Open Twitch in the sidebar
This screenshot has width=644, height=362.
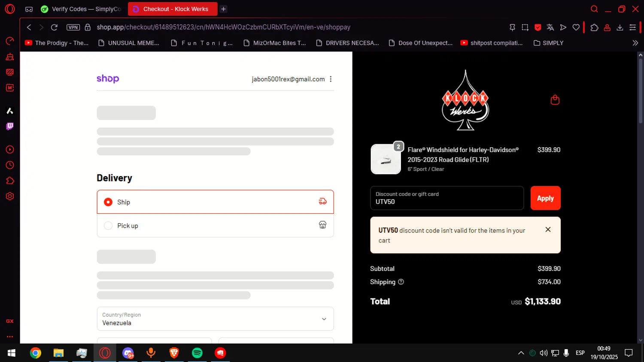[9, 126]
